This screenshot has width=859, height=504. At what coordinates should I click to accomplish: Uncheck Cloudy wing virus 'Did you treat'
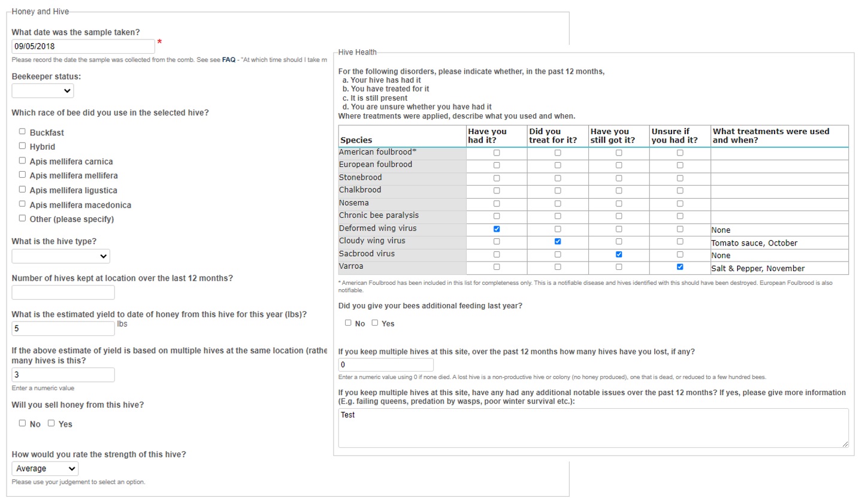point(558,241)
